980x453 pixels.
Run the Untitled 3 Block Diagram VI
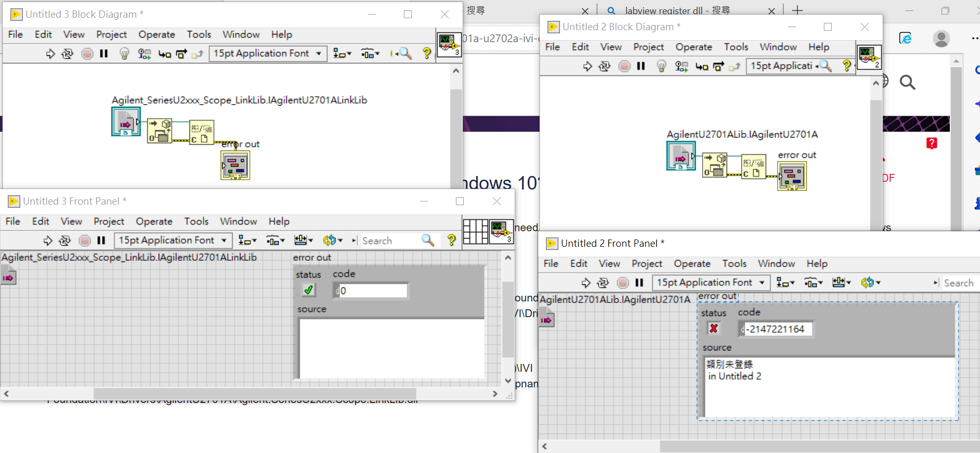pyautogui.click(x=50, y=54)
